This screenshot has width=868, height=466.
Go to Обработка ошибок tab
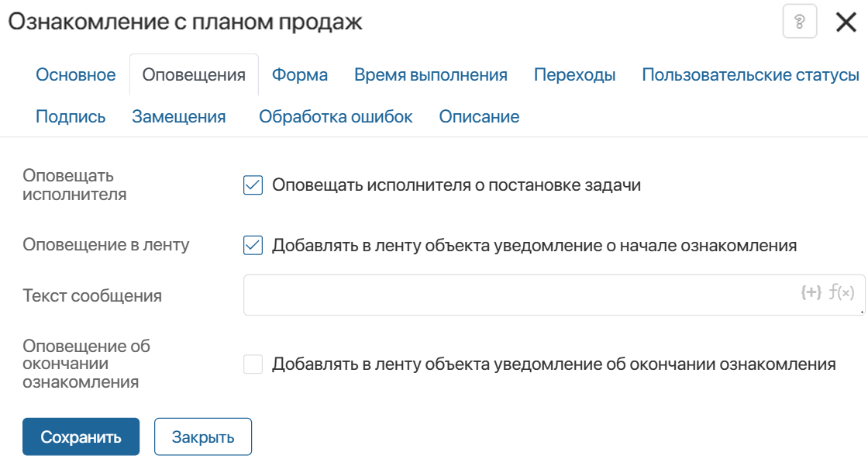(336, 117)
